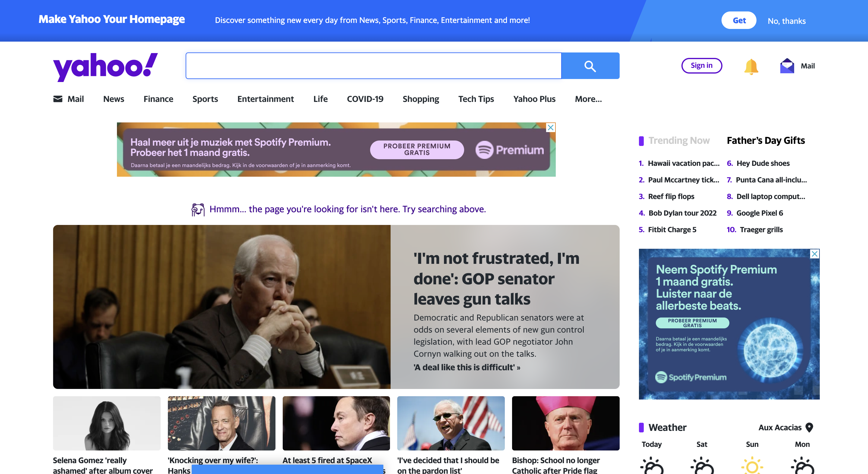Open the COVID-19 section

[365, 99]
